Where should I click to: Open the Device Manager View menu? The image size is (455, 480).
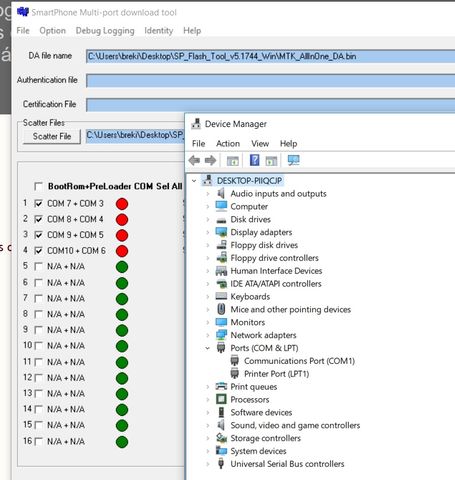[260, 144]
